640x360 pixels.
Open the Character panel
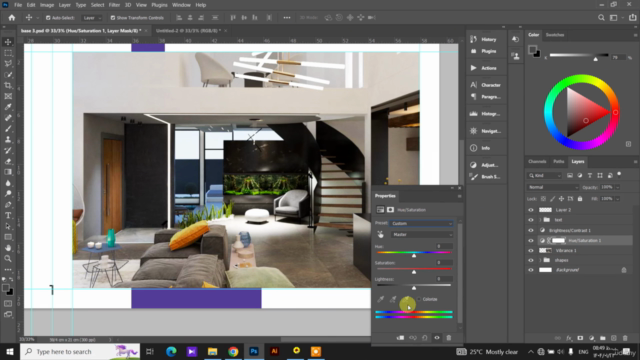pyautogui.click(x=485, y=85)
